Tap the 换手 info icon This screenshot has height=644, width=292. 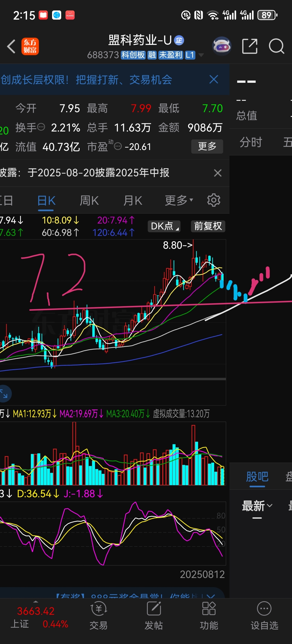point(41,127)
